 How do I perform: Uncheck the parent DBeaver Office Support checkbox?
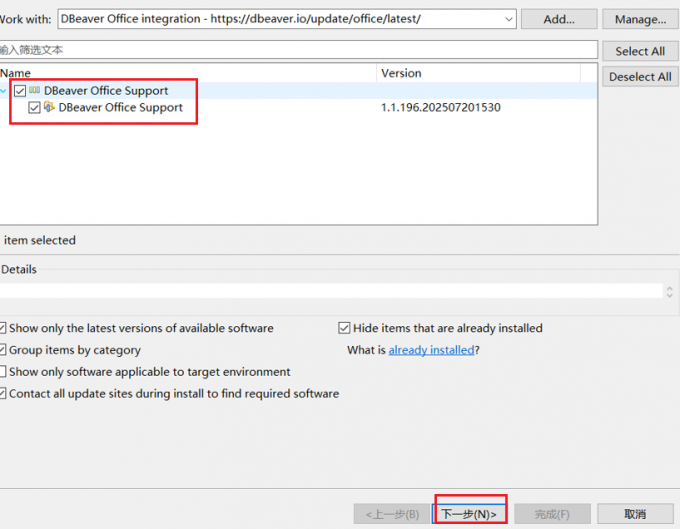click(x=20, y=91)
